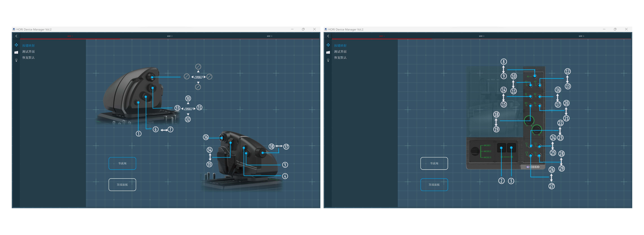Click mapping circle number 11
This screenshot has height=235, width=644.
(514, 91)
